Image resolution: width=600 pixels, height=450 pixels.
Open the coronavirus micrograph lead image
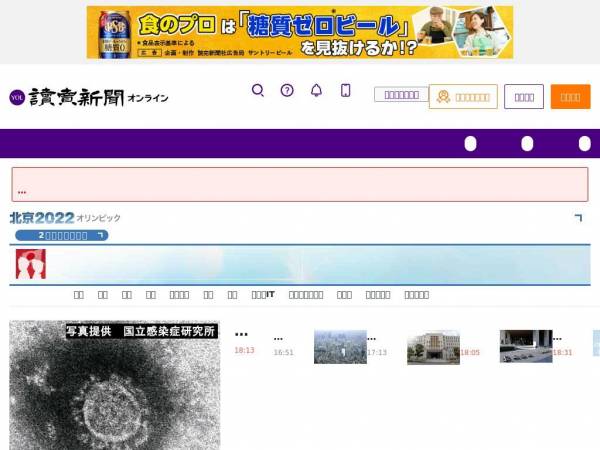(x=114, y=385)
